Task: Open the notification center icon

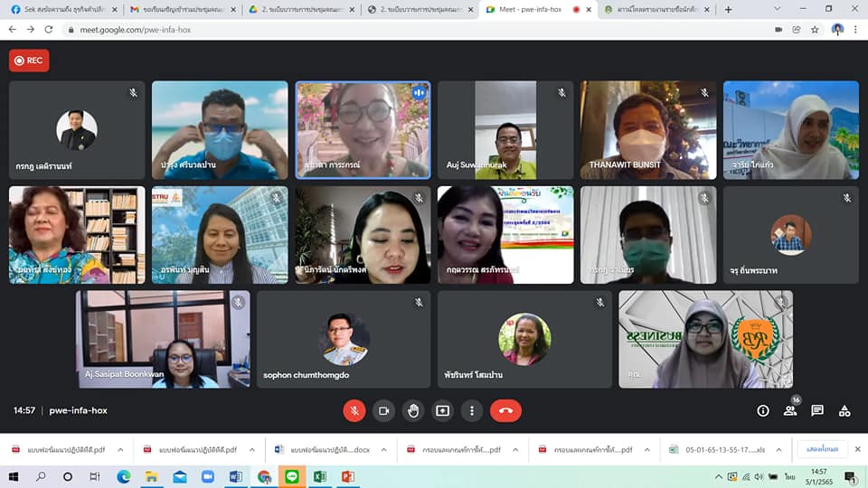Action: click(x=851, y=476)
